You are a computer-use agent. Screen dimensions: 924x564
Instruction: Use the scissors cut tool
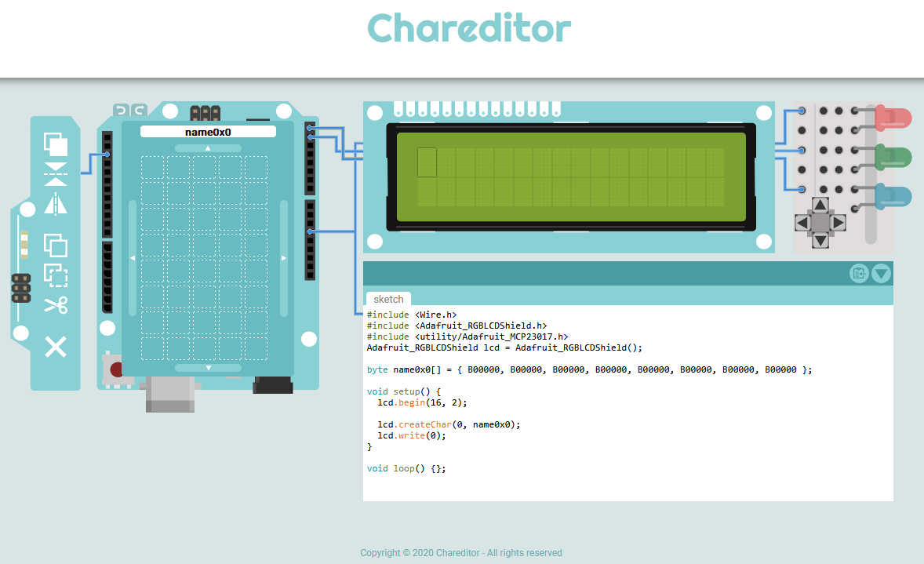(56, 304)
